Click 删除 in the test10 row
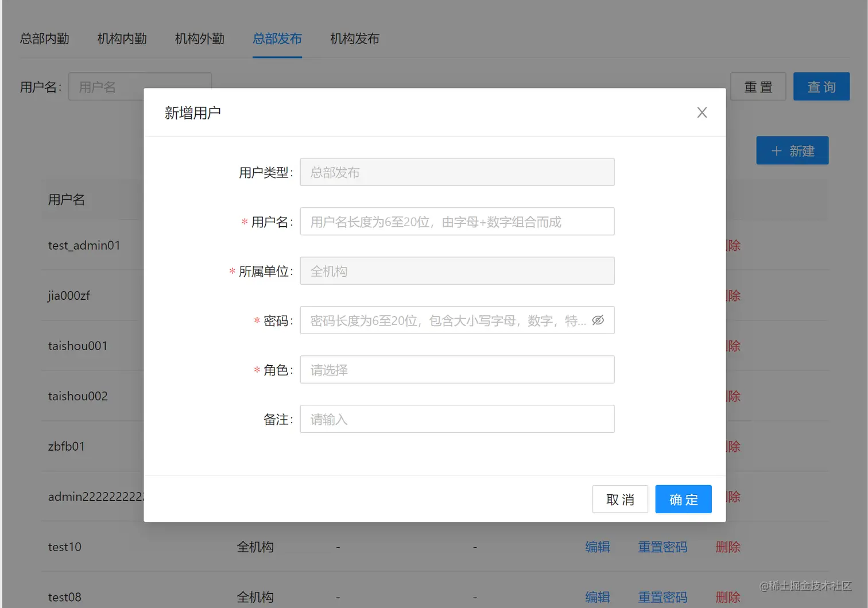Image resolution: width=868 pixels, height=608 pixels. (x=728, y=547)
